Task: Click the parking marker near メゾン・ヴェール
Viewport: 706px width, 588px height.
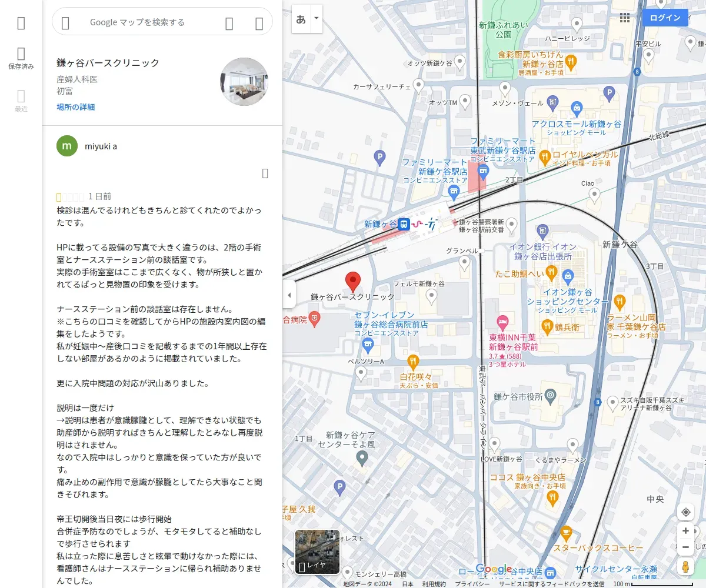Action: coord(609,92)
